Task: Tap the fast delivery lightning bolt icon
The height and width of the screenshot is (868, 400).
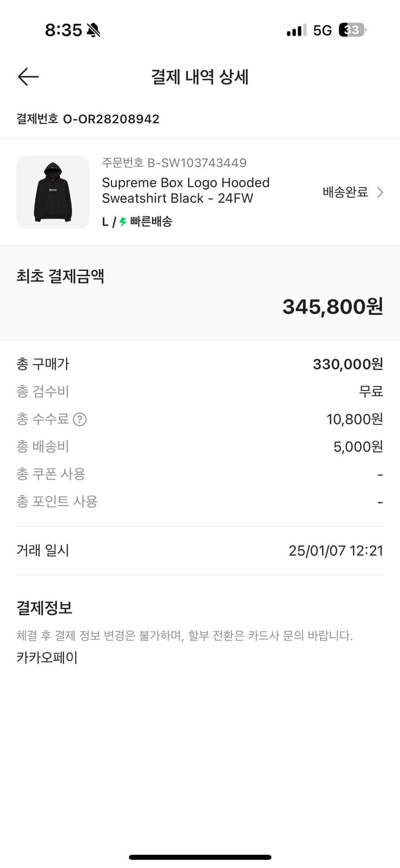Action: (123, 222)
